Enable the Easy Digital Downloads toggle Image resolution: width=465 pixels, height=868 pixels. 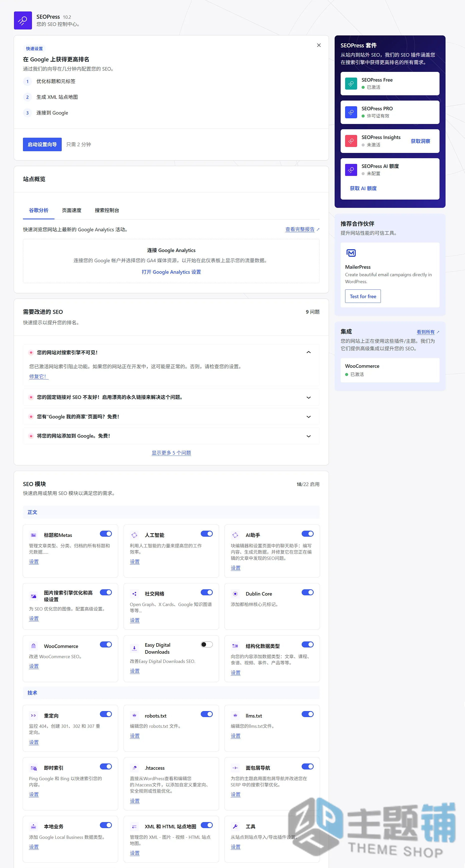(x=207, y=645)
